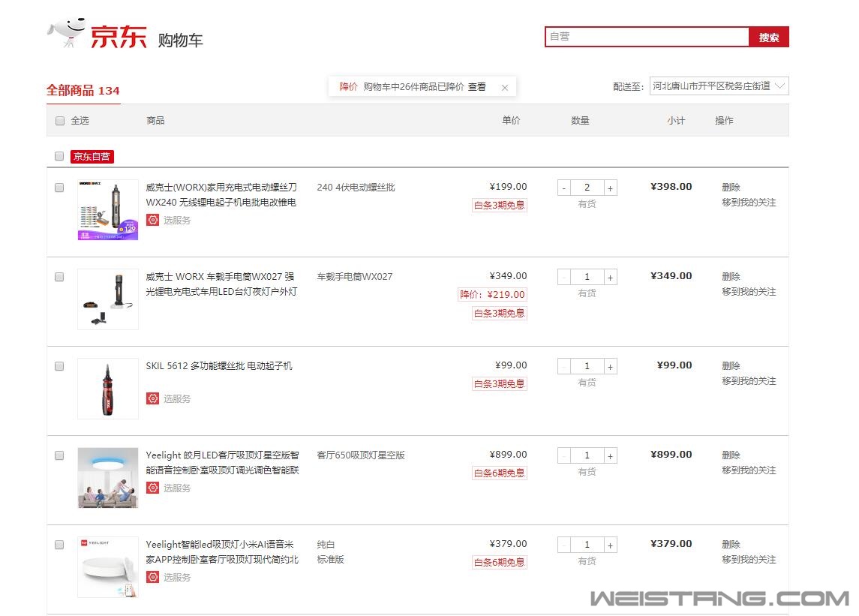Open service options icon for Yeelight 皎月 lamp

[x=153, y=488]
